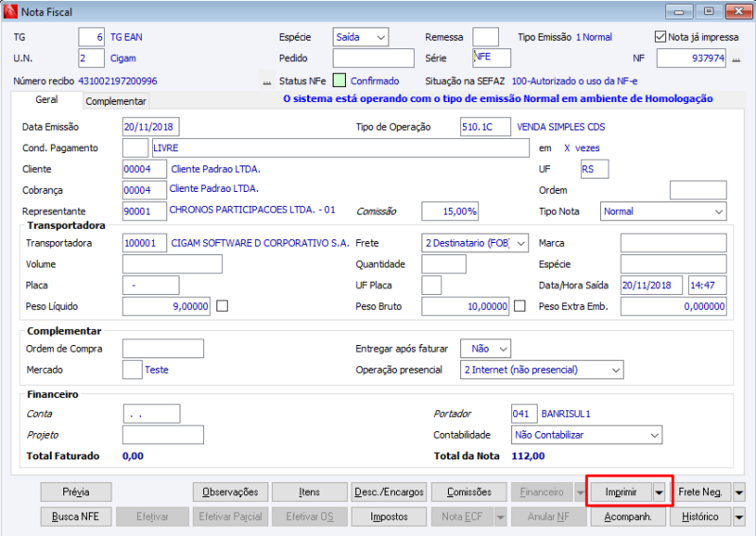Click the Histórico button
The height and width of the screenshot is (536, 756).
pyautogui.click(x=700, y=517)
